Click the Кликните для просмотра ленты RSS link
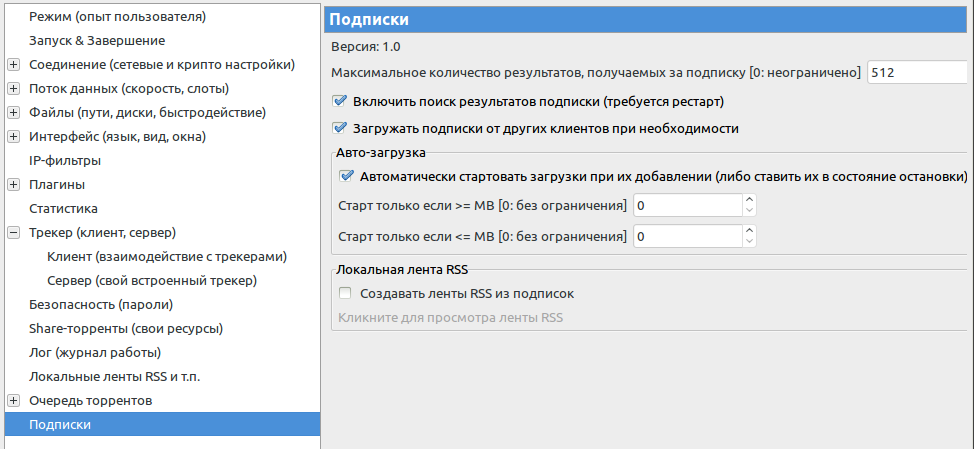This screenshot has height=449, width=974. click(x=450, y=318)
